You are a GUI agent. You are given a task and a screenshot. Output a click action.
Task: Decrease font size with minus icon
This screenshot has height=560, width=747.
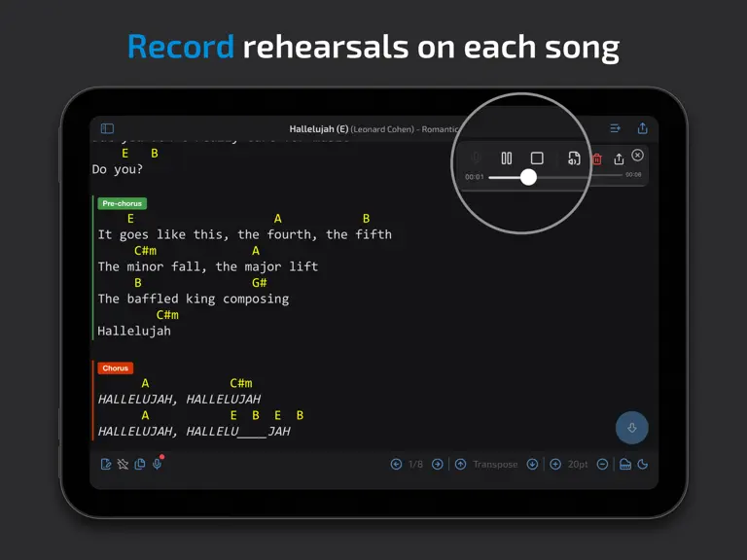(602, 464)
